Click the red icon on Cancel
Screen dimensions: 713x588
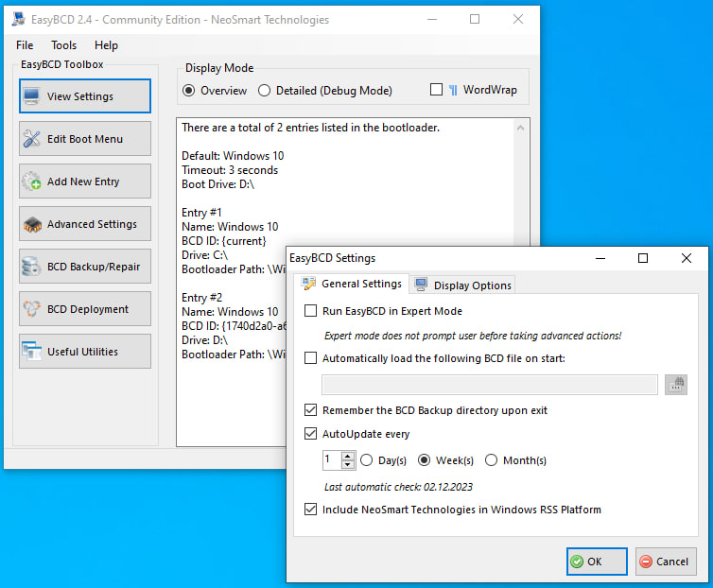point(646,562)
